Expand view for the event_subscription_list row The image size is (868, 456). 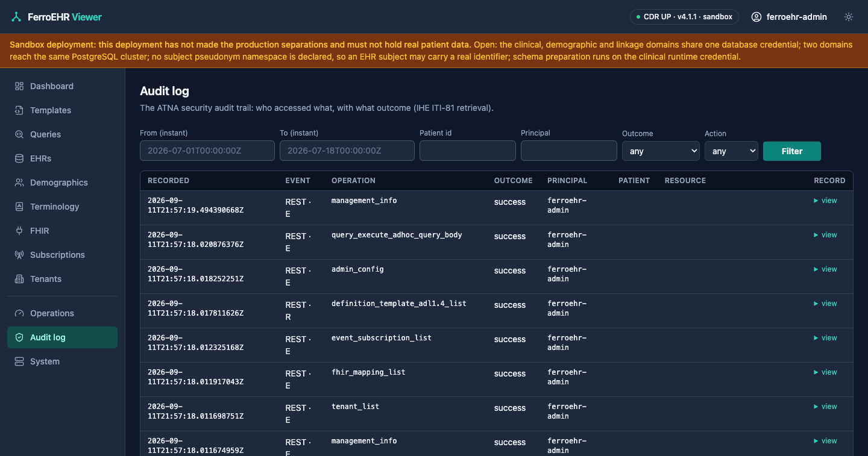click(x=825, y=338)
